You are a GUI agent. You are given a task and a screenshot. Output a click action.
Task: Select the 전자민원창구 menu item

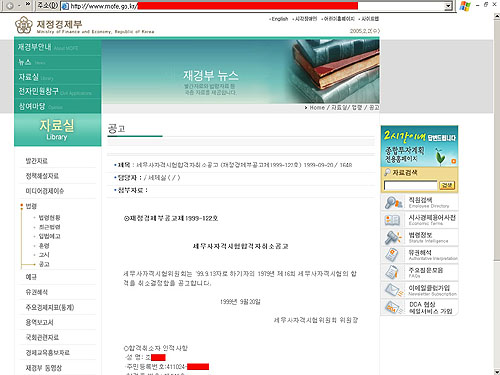(x=58, y=91)
